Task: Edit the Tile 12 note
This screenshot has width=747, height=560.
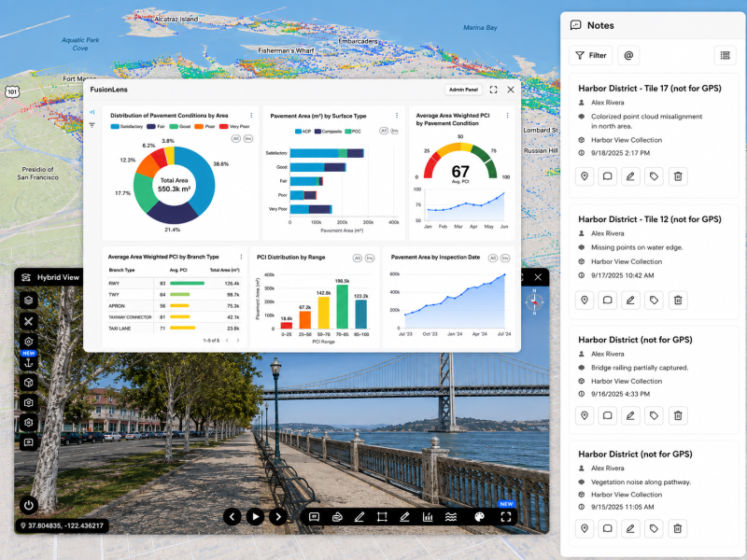Action: (x=630, y=300)
